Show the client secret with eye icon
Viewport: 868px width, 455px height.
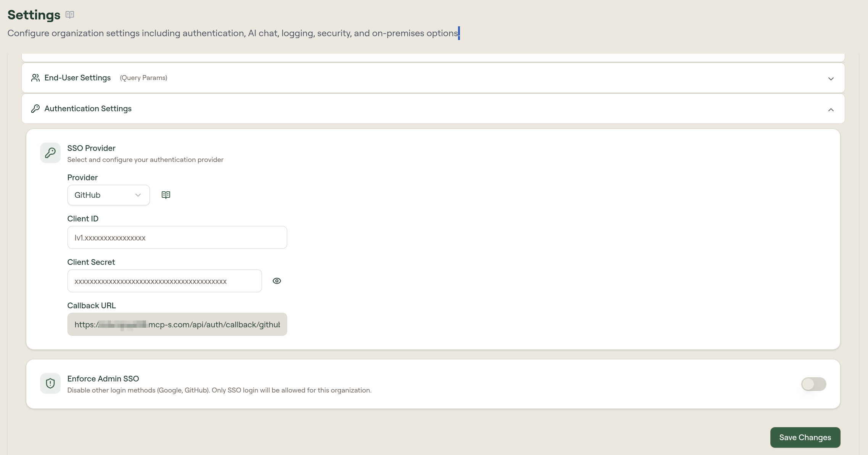(277, 281)
